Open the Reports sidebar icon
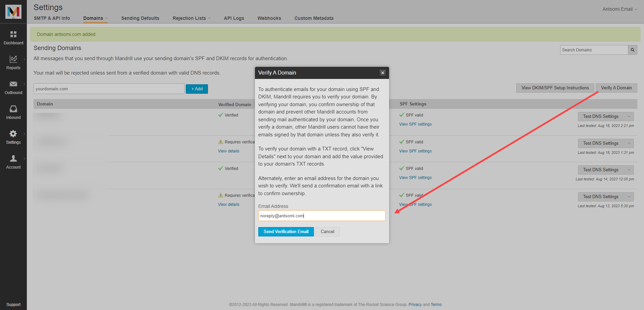Image resolution: width=644 pixels, height=310 pixels. click(x=13, y=59)
